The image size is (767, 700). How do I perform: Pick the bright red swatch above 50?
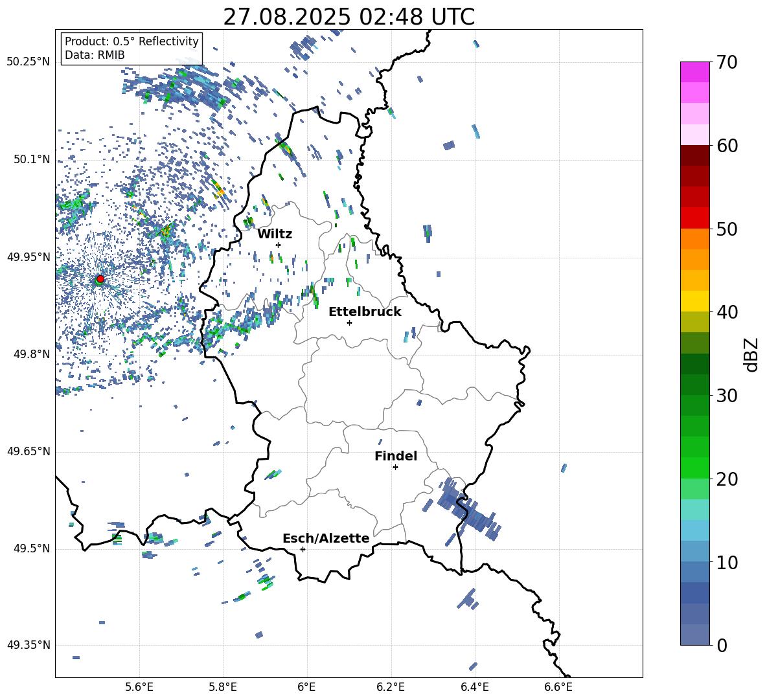point(694,218)
